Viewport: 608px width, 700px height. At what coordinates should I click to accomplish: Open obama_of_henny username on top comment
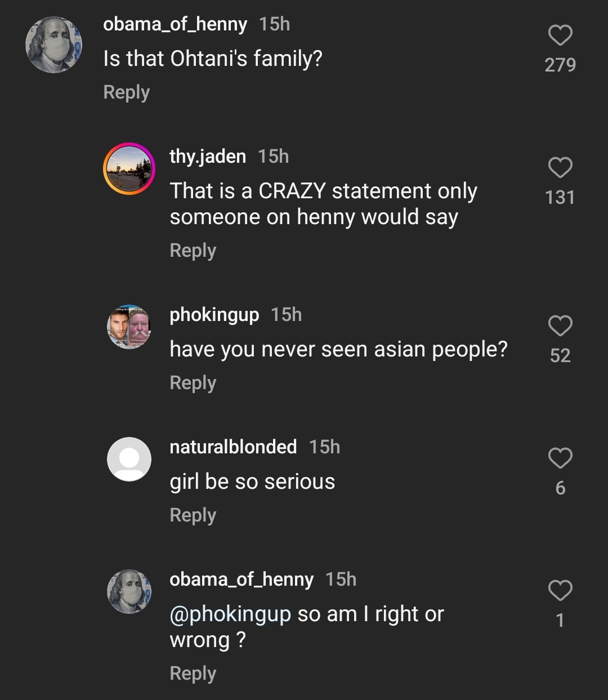[175, 24]
